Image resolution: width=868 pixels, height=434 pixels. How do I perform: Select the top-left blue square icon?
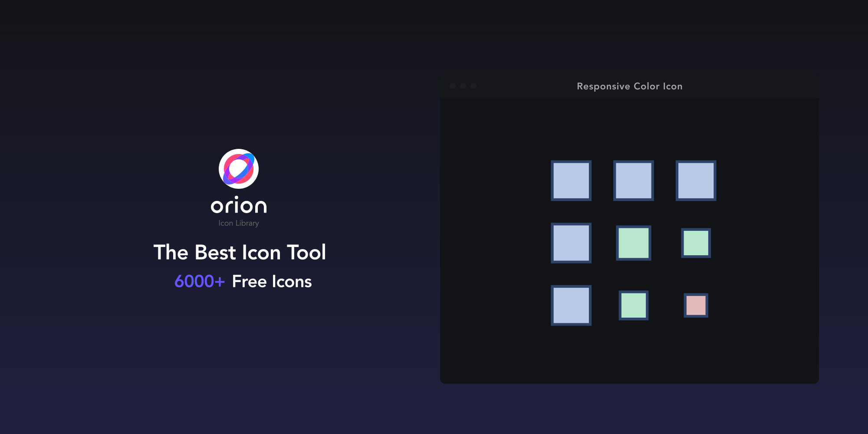tap(571, 181)
